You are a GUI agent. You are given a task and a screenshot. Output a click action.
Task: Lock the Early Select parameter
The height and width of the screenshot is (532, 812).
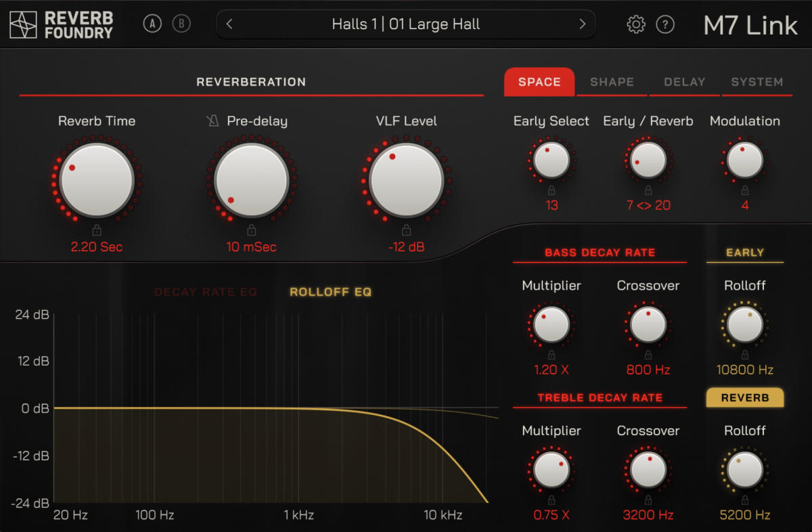coord(551,191)
